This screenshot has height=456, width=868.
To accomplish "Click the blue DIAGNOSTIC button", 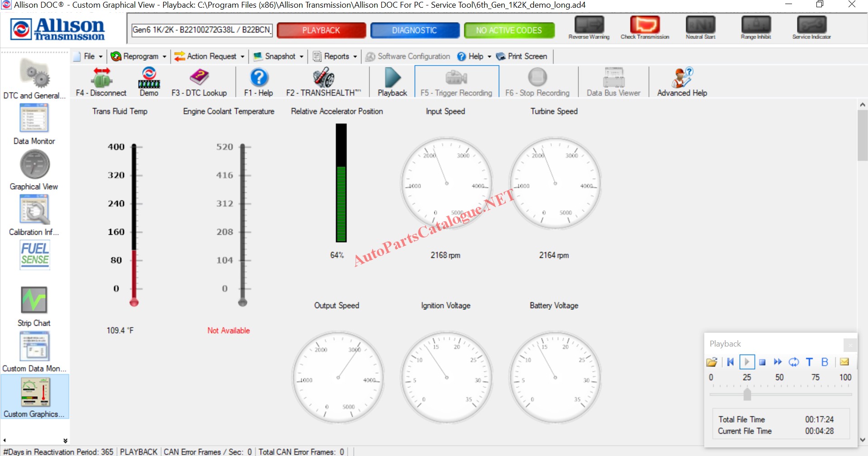I will tap(415, 30).
